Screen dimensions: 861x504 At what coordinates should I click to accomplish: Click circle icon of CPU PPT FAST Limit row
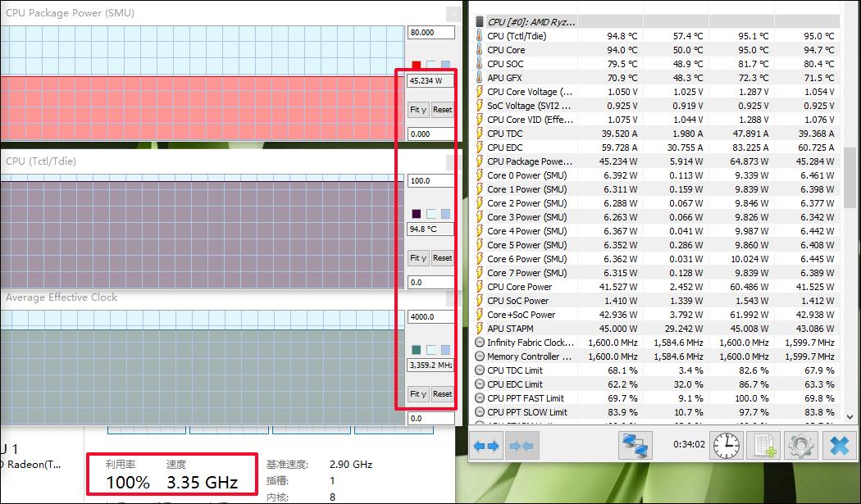(479, 398)
